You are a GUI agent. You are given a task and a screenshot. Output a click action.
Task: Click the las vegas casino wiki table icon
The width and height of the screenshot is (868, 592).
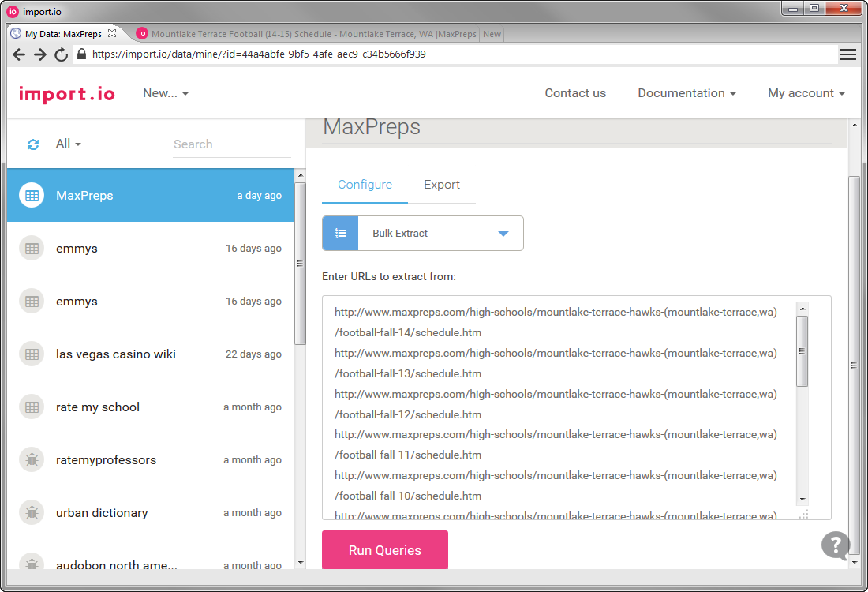click(32, 354)
